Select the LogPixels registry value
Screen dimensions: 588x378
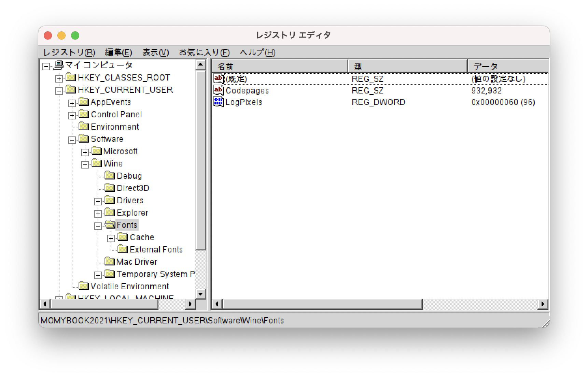[244, 102]
